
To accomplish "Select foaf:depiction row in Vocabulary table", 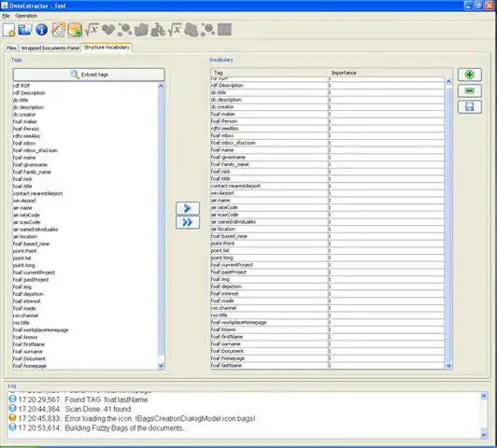I will pyautogui.click(x=328, y=287).
